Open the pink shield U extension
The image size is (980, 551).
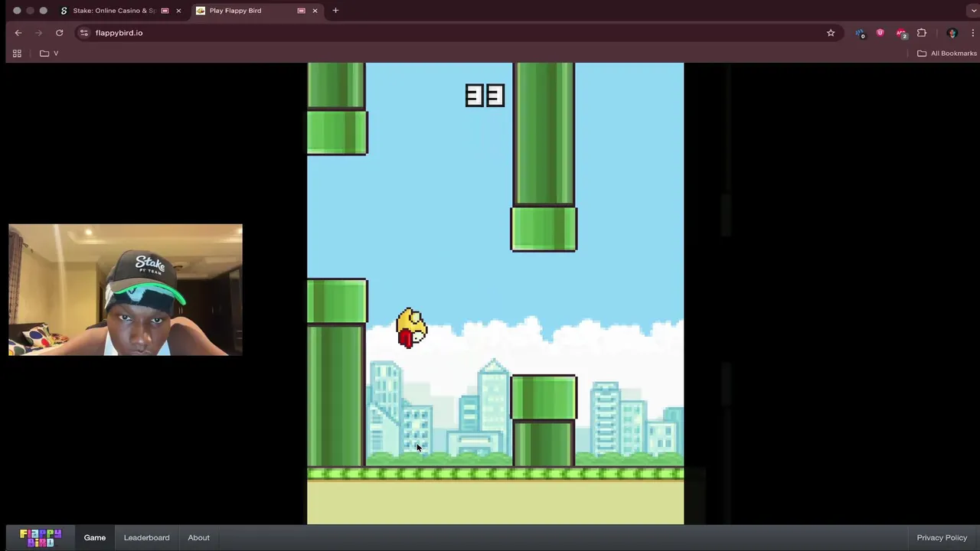click(880, 33)
